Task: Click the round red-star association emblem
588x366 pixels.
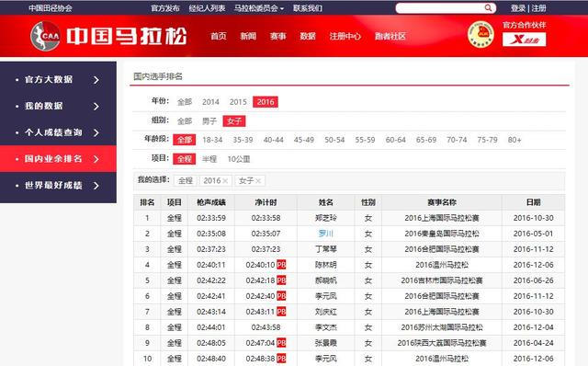Action: 481,35
